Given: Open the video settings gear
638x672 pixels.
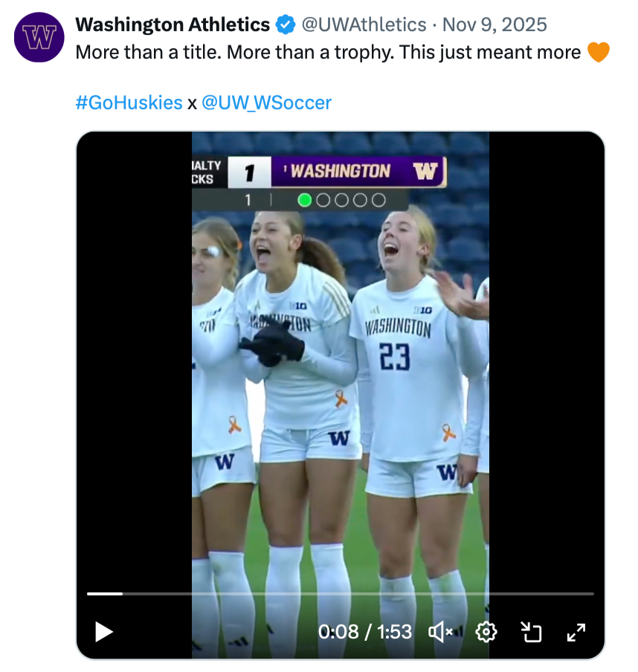Looking at the screenshot, I should coord(486,632).
